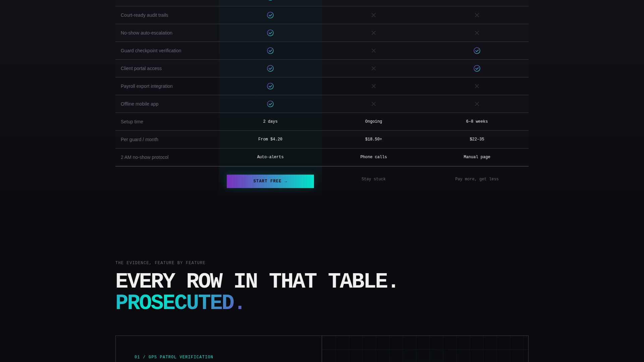Image resolution: width=644 pixels, height=362 pixels.
Task: Click last column X for Court-ready audit trails
Action: click(x=477, y=15)
